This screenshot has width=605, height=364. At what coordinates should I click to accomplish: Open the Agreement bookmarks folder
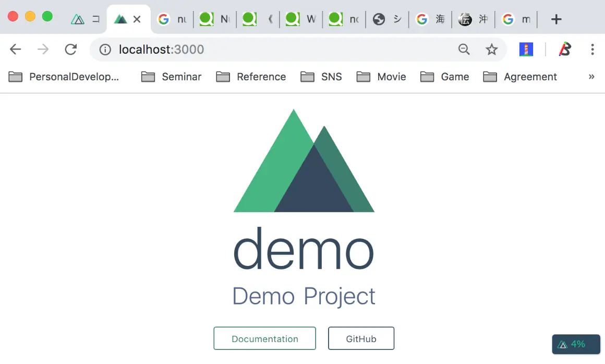[x=520, y=77]
